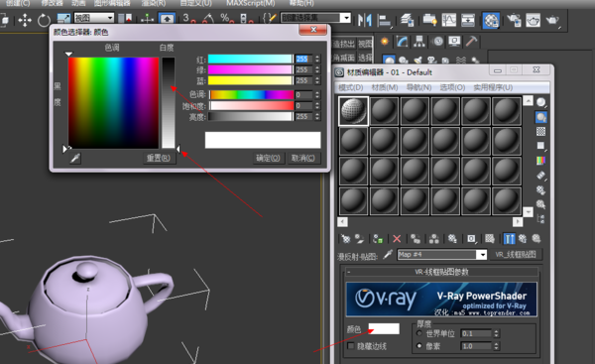Screen dimensions: 595x364
Task: Increase the red value stepper
Action: 317,57
